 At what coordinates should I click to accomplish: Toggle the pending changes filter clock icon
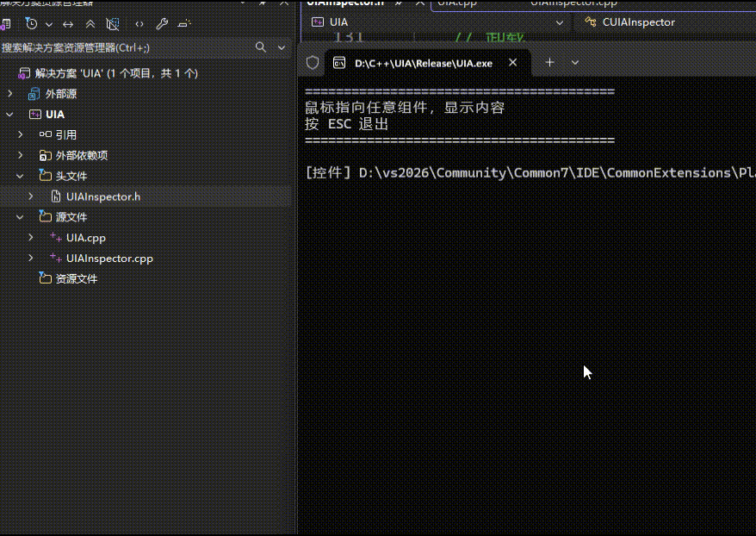click(x=31, y=23)
